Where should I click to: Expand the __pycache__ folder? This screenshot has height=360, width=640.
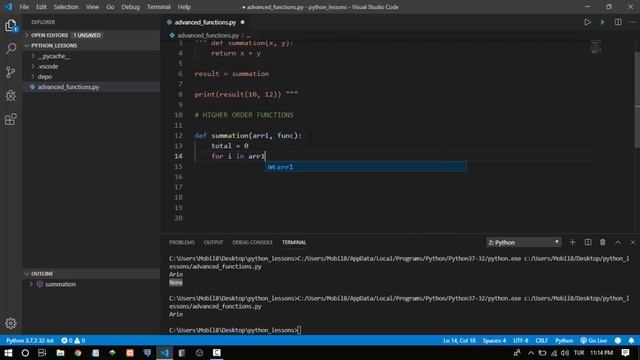91,56
